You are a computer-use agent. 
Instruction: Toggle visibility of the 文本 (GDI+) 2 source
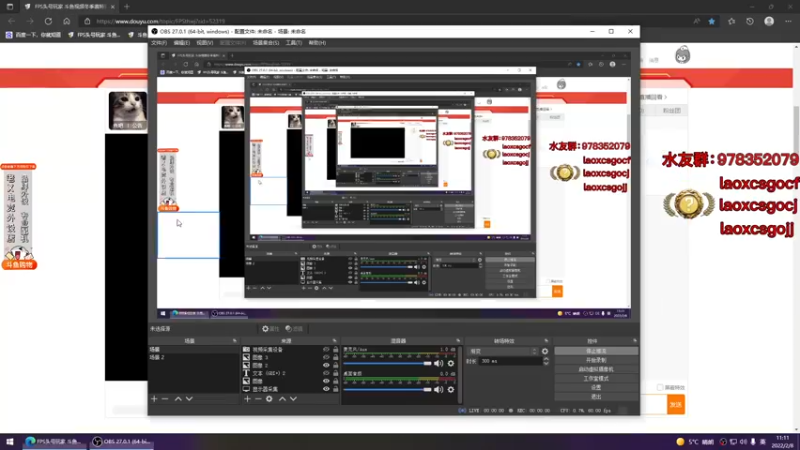pos(326,373)
